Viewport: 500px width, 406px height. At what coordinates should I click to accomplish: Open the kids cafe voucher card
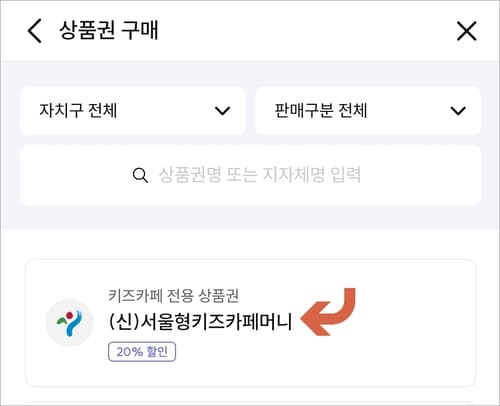click(x=251, y=323)
